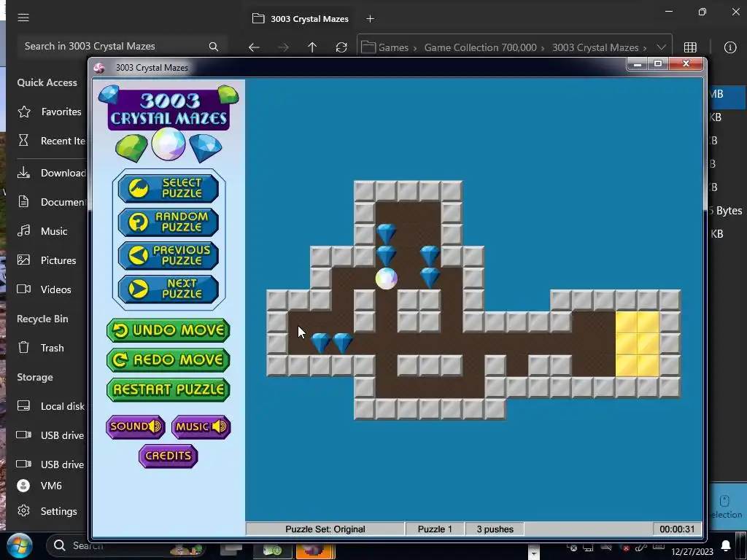Click the 3 pushes status entry
747x560 pixels.
point(495,529)
